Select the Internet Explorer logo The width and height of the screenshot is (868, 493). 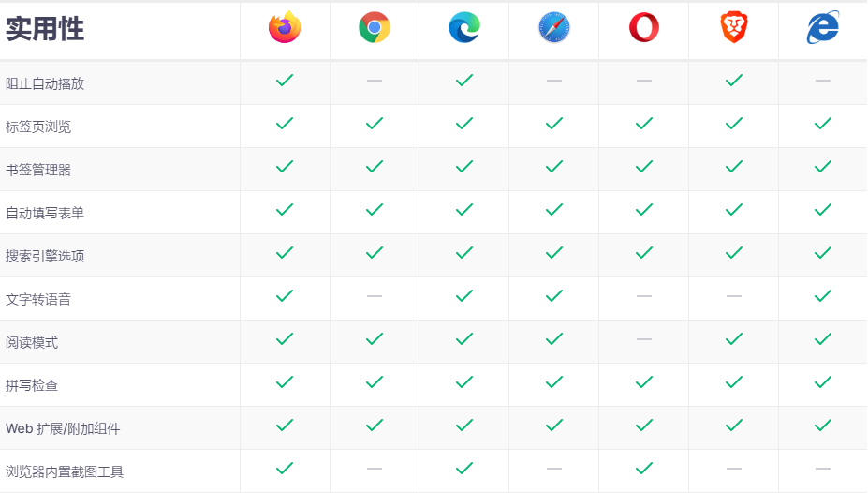[x=823, y=27]
